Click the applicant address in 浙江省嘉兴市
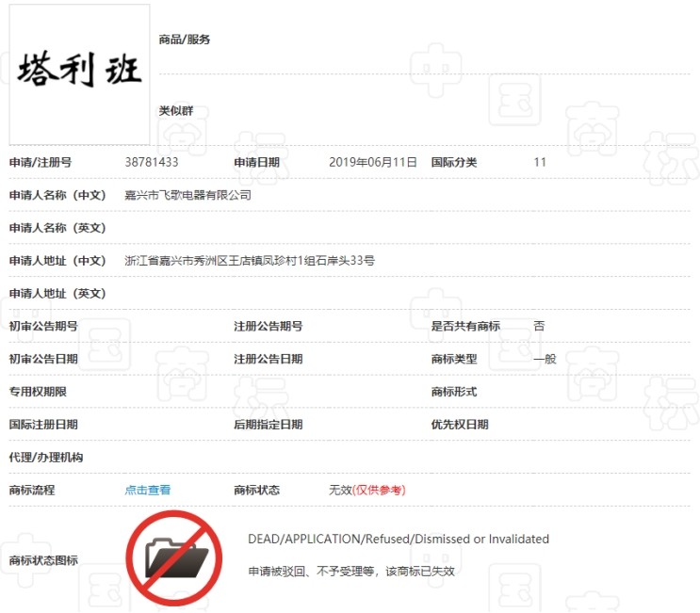Screen dimensions: 700x613 tap(250, 260)
